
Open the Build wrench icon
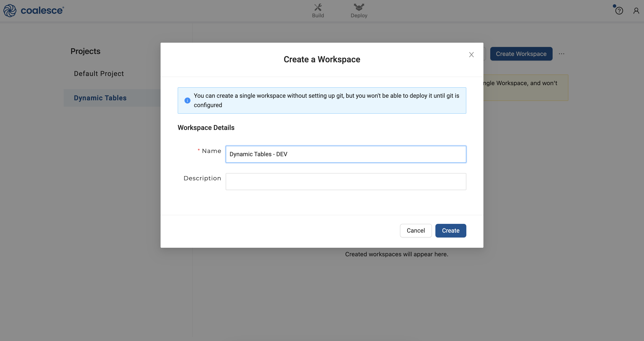[318, 7]
